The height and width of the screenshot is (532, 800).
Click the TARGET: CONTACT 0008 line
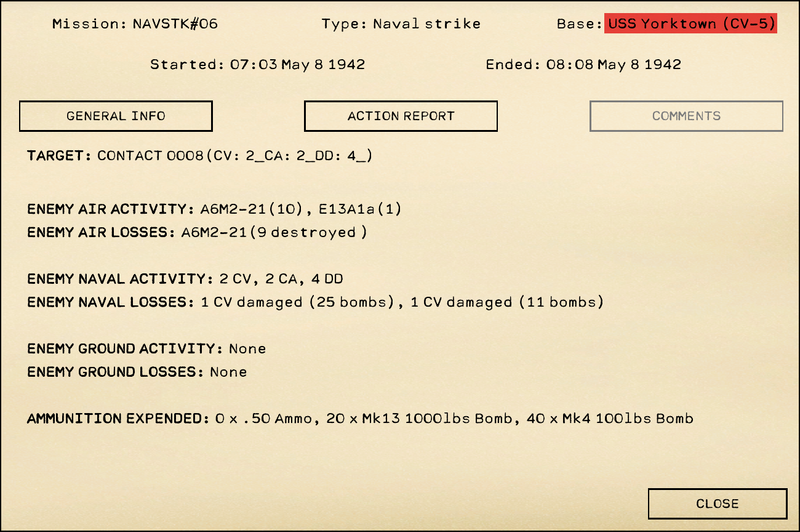pyautogui.click(x=199, y=155)
